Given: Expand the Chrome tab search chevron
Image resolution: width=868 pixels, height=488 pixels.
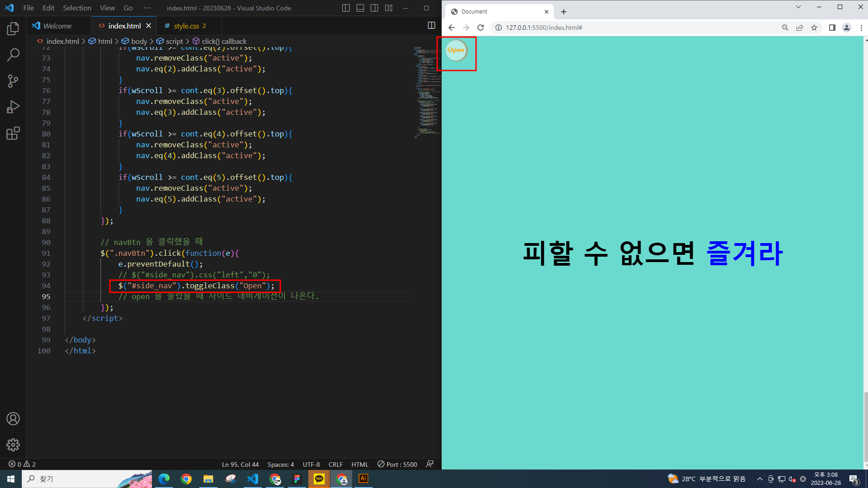Looking at the screenshot, I should pyautogui.click(x=798, y=7).
